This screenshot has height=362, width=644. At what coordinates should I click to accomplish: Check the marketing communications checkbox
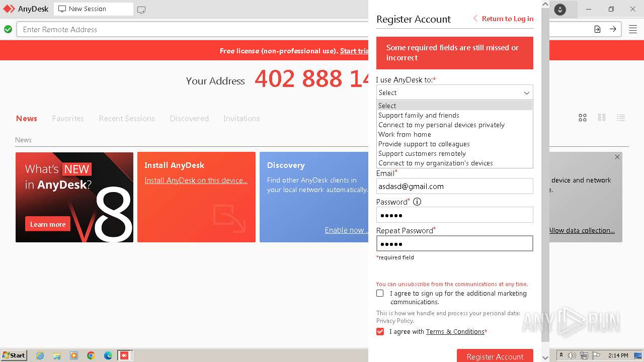pyautogui.click(x=380, y=293)
